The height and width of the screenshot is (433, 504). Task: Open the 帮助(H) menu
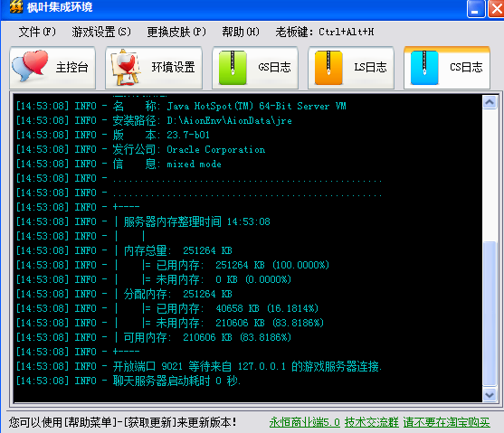(x=241, y=32)
